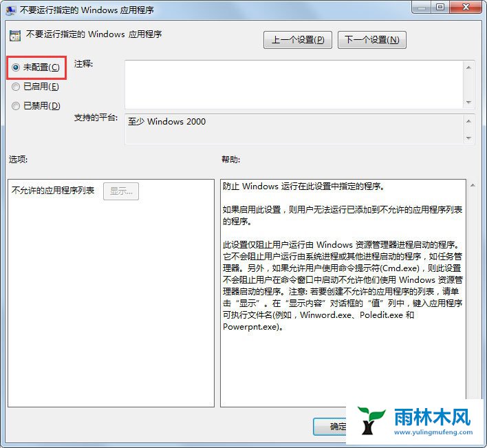This screenshot has height=448, width=487.
Task: Click the supported platform scroll up arrow
Action: (x=468, y=121)
